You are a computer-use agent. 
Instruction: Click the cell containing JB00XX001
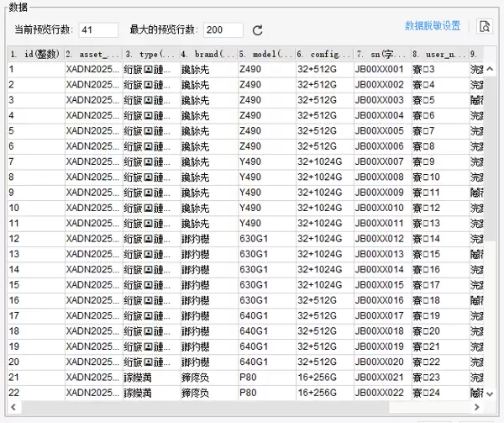pos(381,70)
